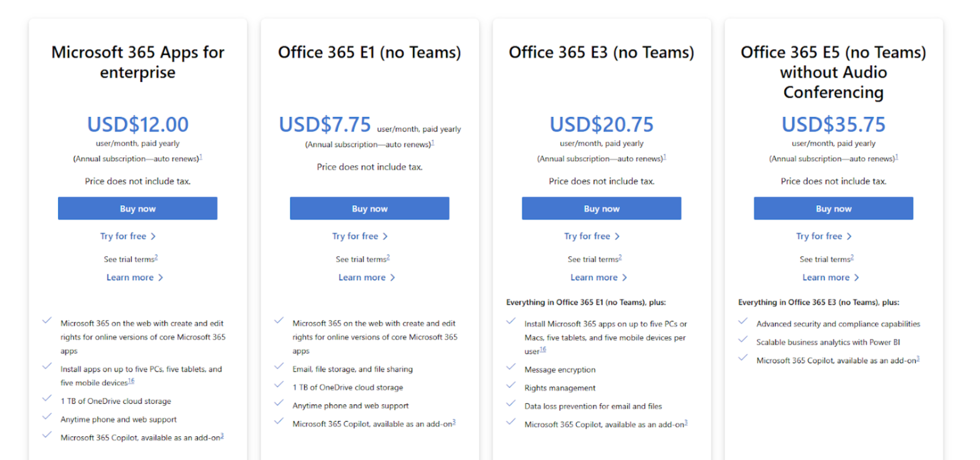The width and height of the screenshot is (980, 460).
Task: Open See trial terms under Office 365 E1
Action: click(362, 258)
